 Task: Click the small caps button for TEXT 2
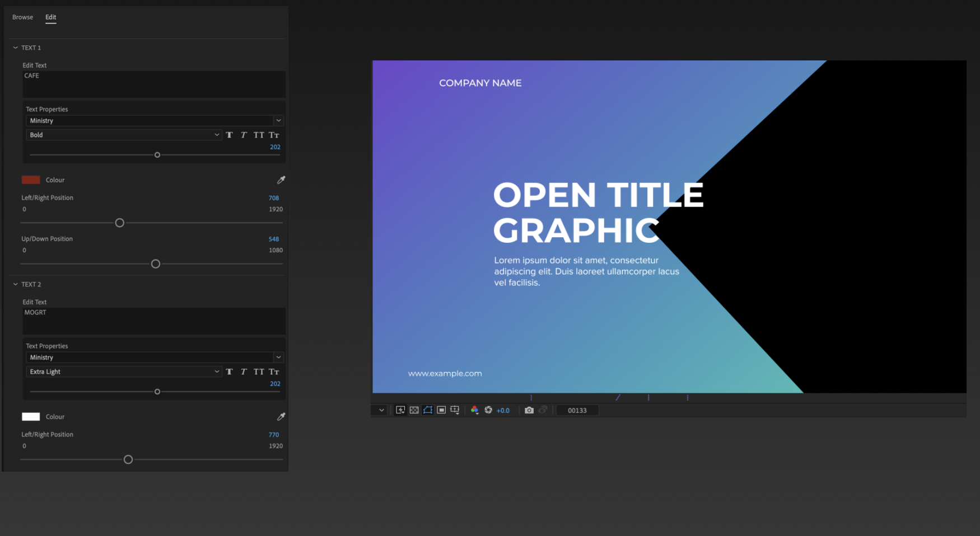pos(274,372)
